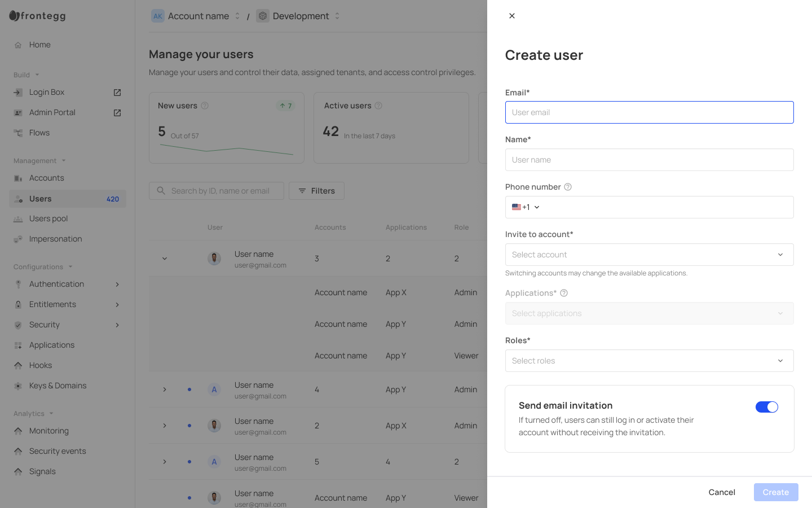812x508 pixels.
Task: Open the phone country code selector
Action: click(x=526, y=207)
